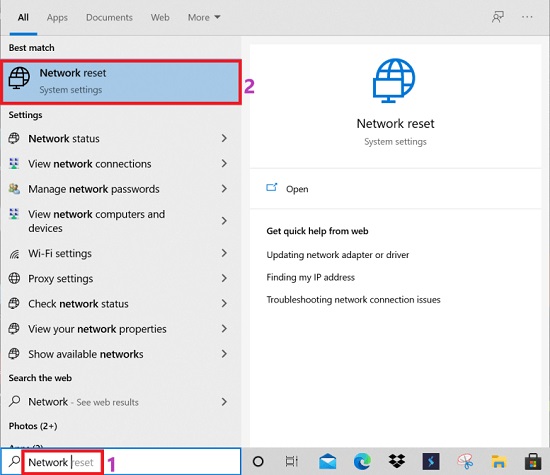Image resolution: width=550 pixels, height=475 pixels.
Task: Click Open in the preview pane
Action: point(297,189)
